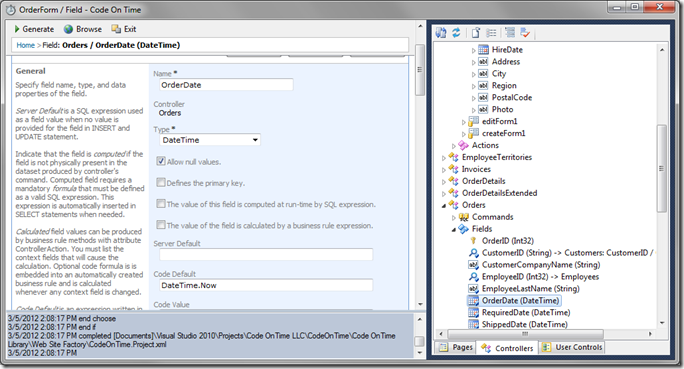Click the Server Default input field
684x369 pixels.
pos(266,254)
